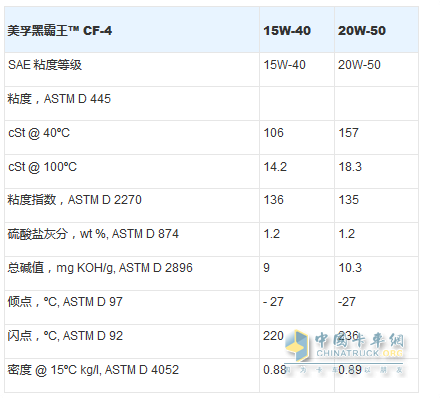Click the cSt @ 100°C label
Screen dimensions: 440x398
point(42,167)
